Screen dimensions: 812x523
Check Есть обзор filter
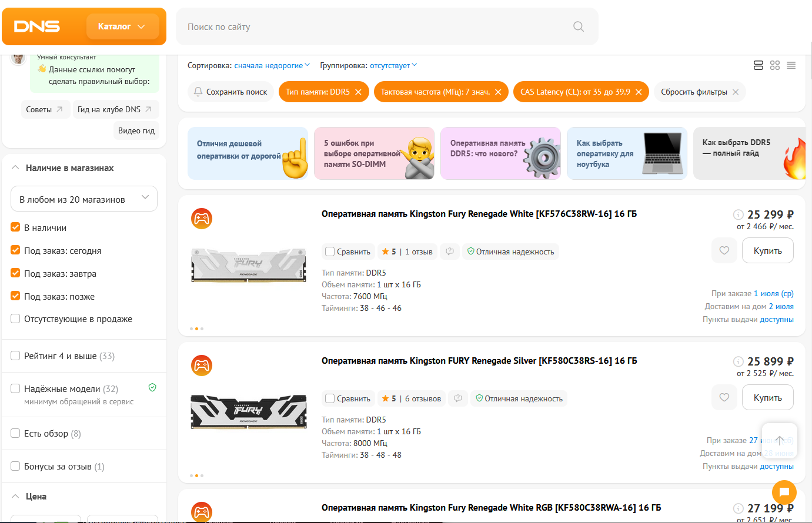[15, 433]
